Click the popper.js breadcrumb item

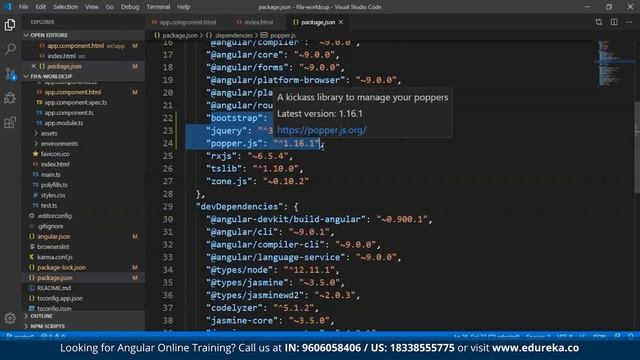pos(278,36)
